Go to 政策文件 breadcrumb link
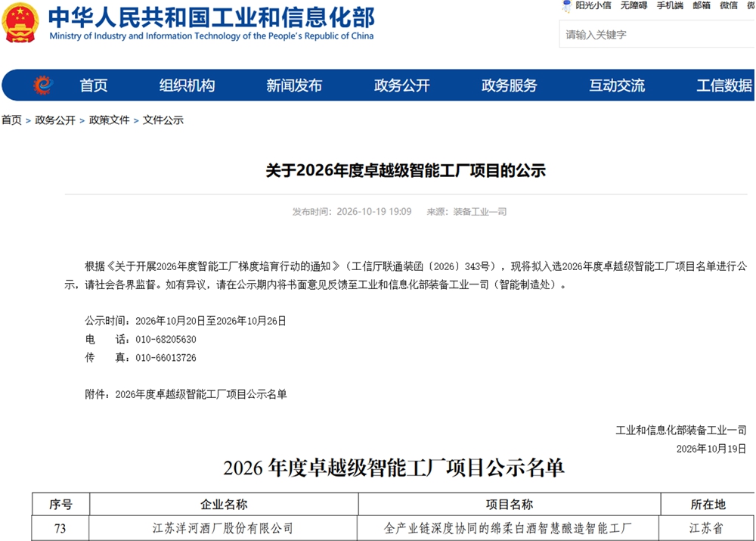 pyautogui.click(x=109, y=120)
